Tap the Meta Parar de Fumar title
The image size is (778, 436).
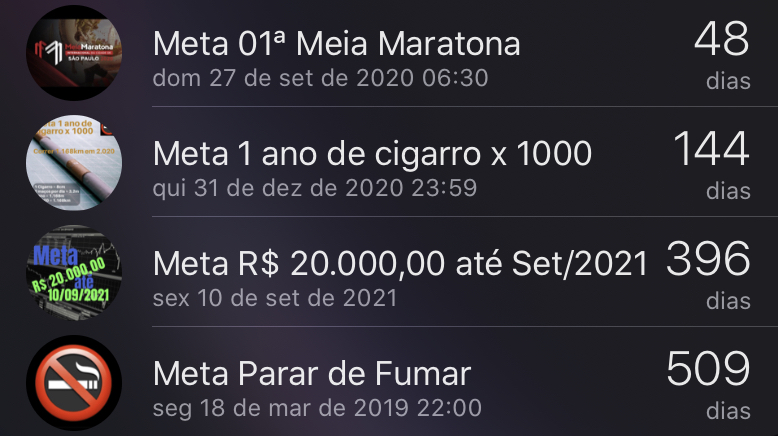312,374
